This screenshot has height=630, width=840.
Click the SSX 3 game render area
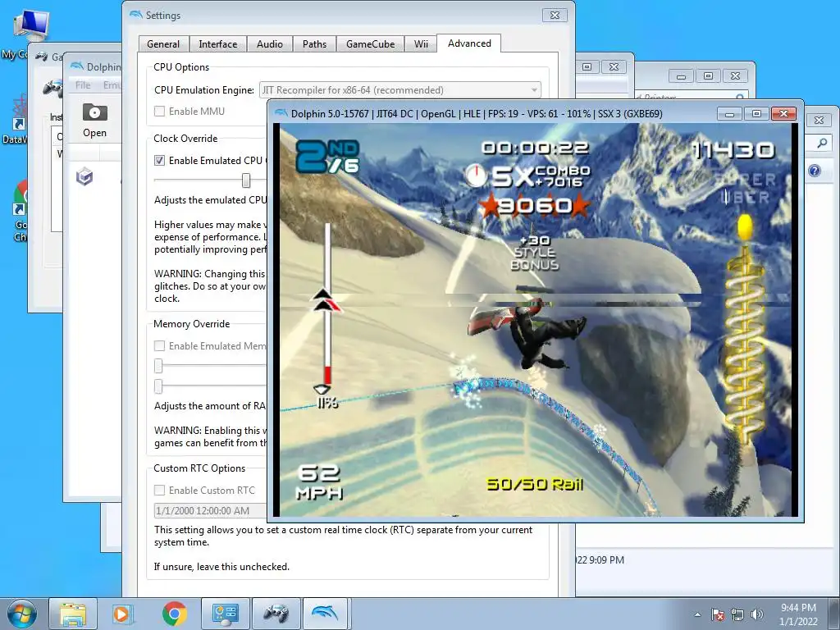535,320
